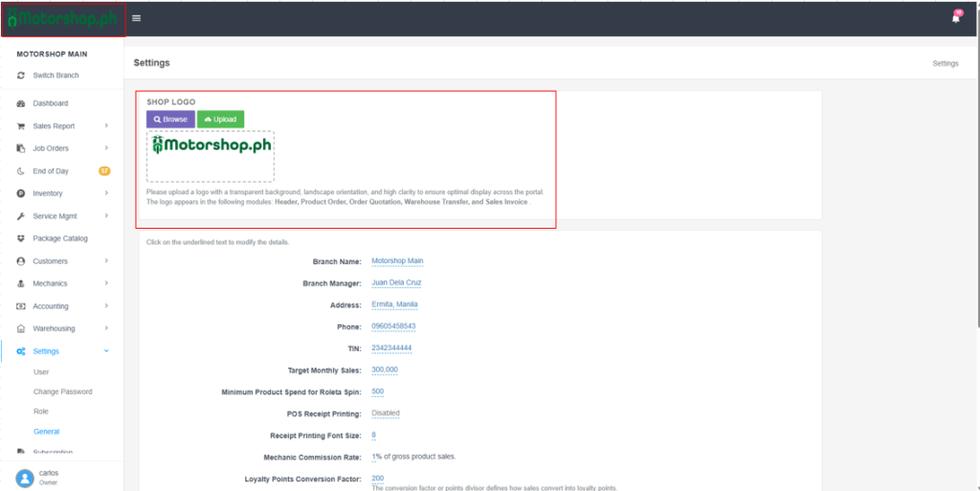
Task: Collapse the Settings menu chevron
Action: pos(106,351)
